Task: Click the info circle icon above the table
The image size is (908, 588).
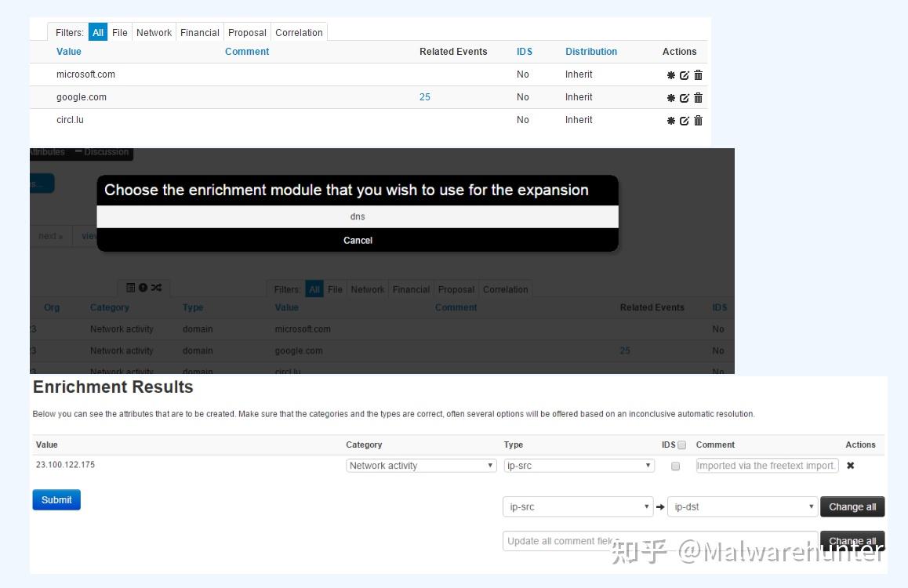Action: click(143, 288)
